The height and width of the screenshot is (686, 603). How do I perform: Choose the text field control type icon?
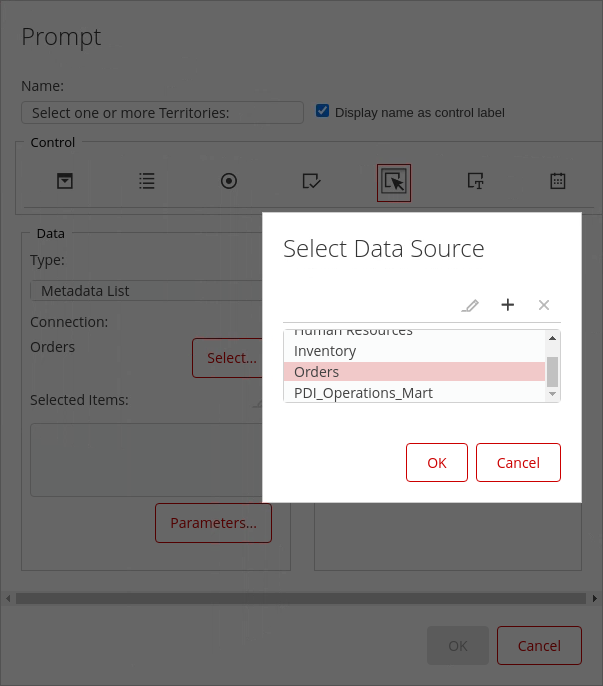click(x=476, y=181)
